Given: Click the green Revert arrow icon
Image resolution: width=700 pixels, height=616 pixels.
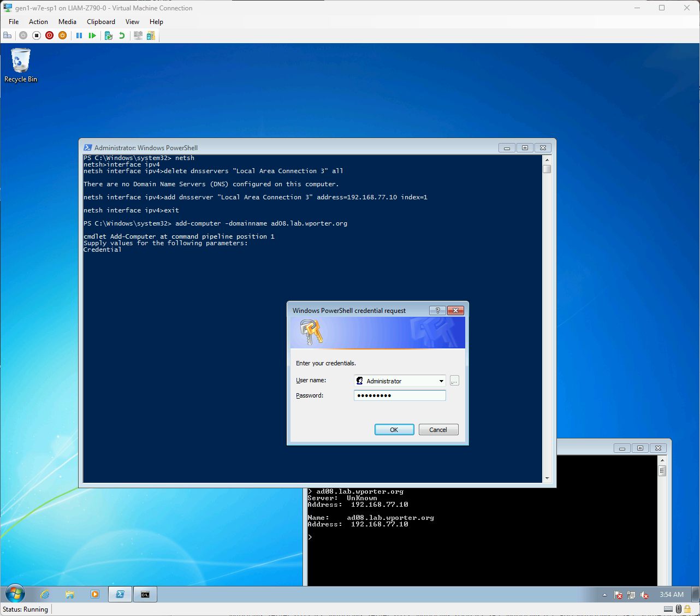Looking at the screenshot, I should click(x=122, y=35).
